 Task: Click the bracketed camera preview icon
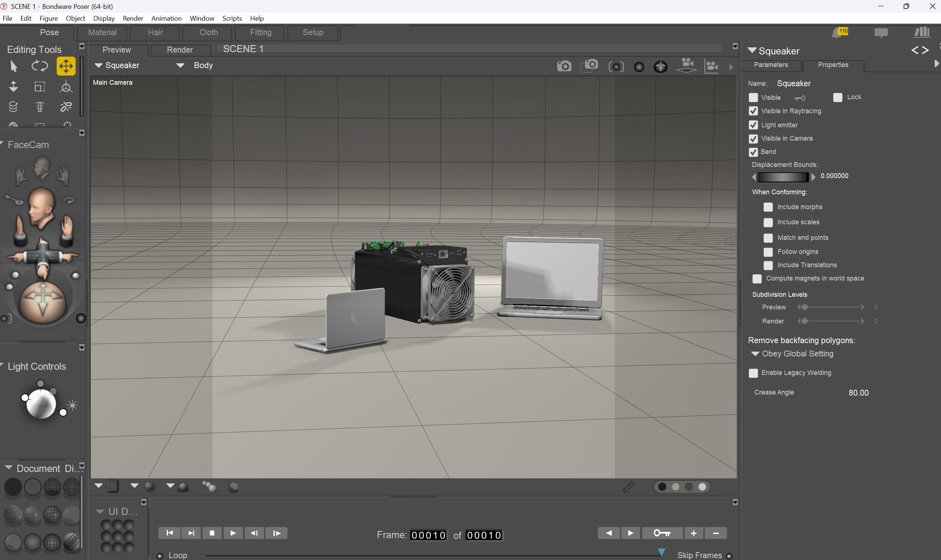click(x=616, y=67)
